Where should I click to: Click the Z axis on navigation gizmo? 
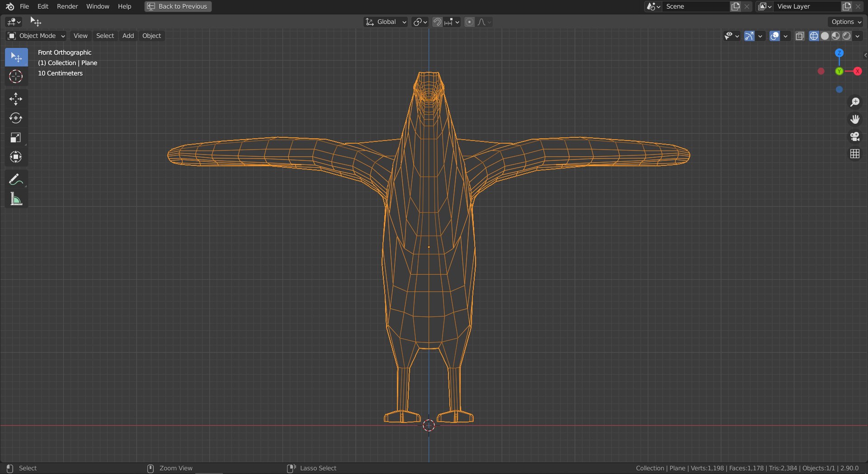[x=839, y=53]
